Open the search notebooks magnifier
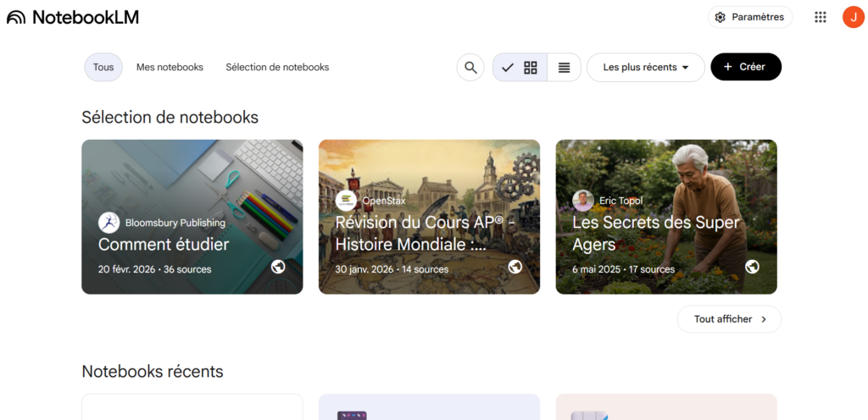 click(x=470, y=68)
